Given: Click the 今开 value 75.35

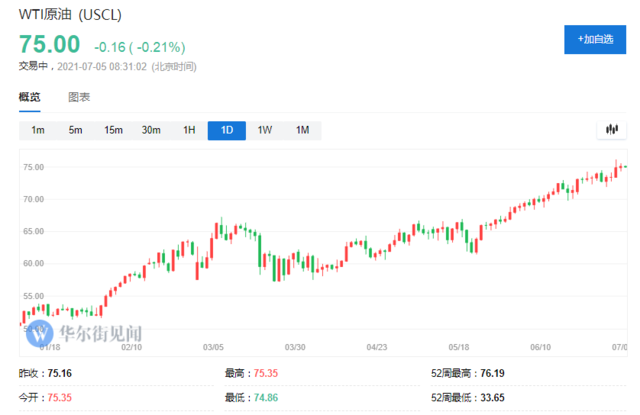Looking at the screenshot, I should point(60,397).
